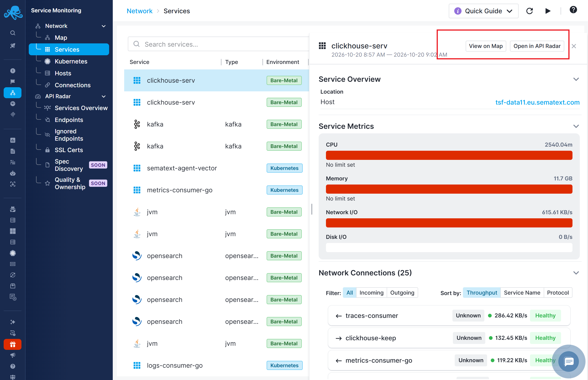Click the four-square Windows icon in rail

pos(13,231)
